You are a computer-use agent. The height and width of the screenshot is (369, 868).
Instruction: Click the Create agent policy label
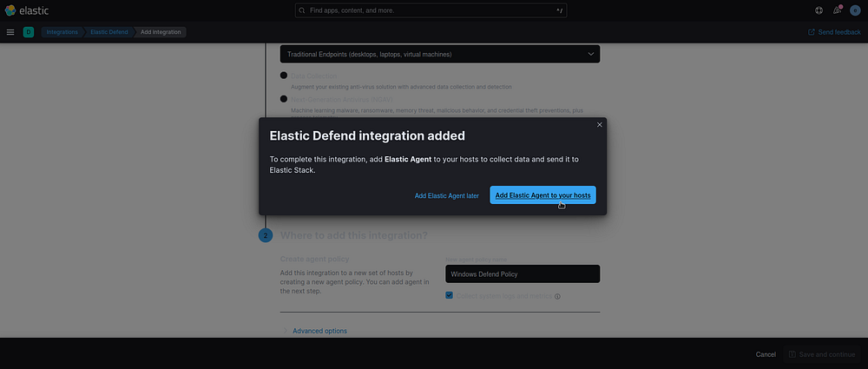314,259
